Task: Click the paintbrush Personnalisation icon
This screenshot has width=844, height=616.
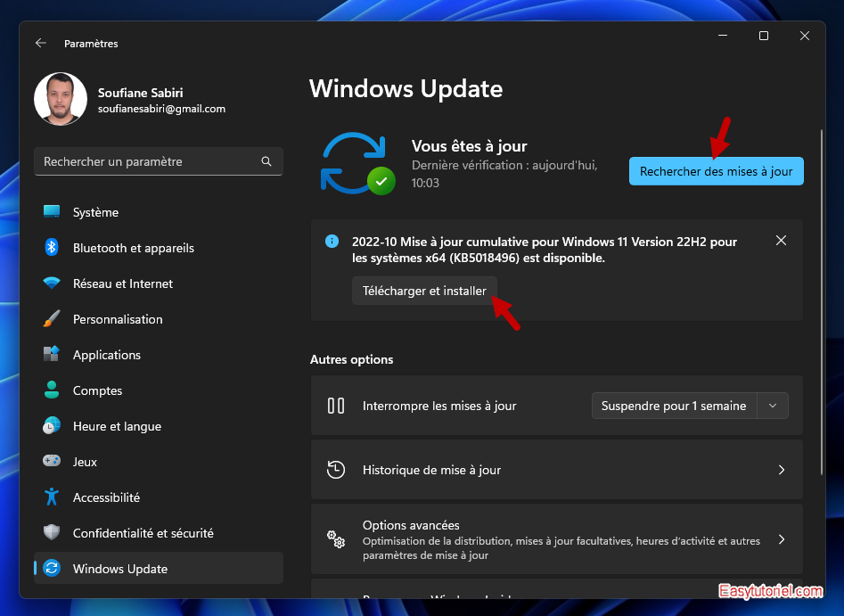Action: tap(52, 319)
